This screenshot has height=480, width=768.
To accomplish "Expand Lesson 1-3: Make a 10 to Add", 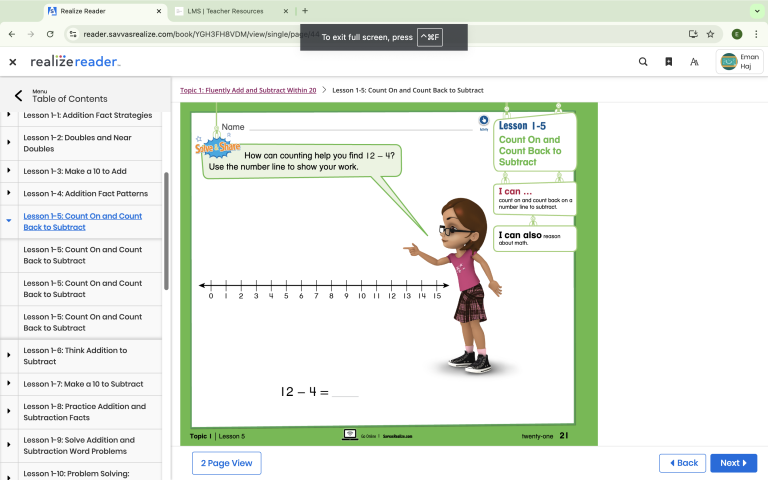I will 9,171.
